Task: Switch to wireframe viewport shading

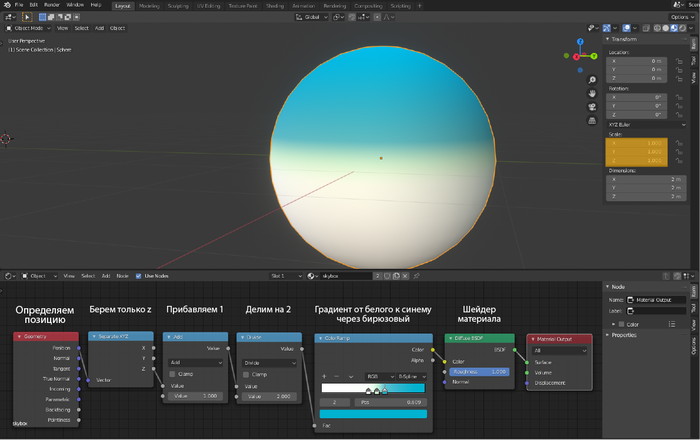Action: [x=657, y=28]
